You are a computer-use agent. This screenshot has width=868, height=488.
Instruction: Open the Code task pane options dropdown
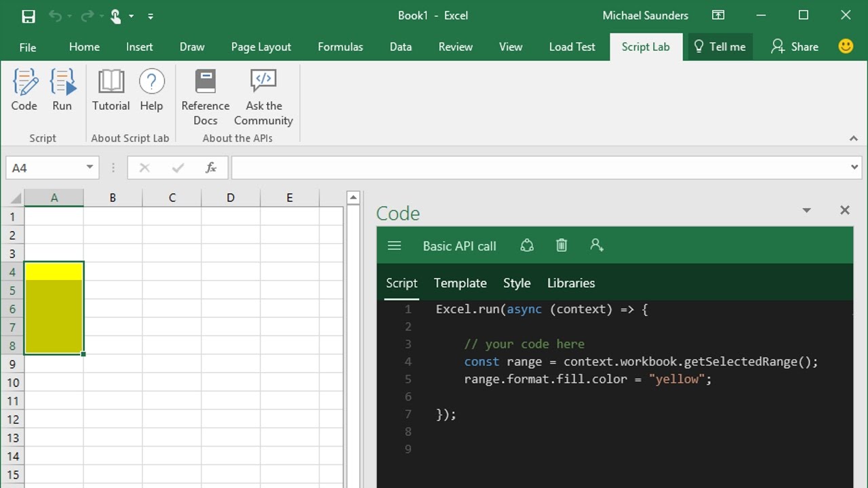click(x=806, y=211)
